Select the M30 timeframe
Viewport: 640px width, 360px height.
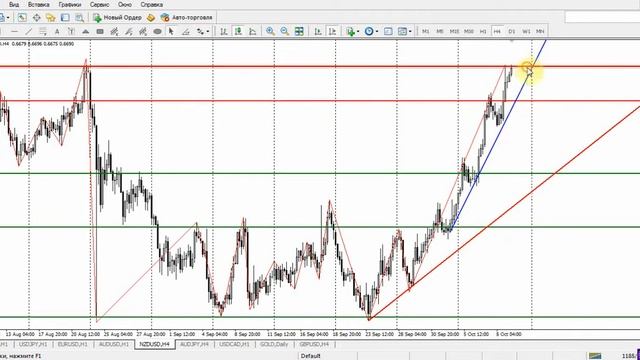click(469, 31)
